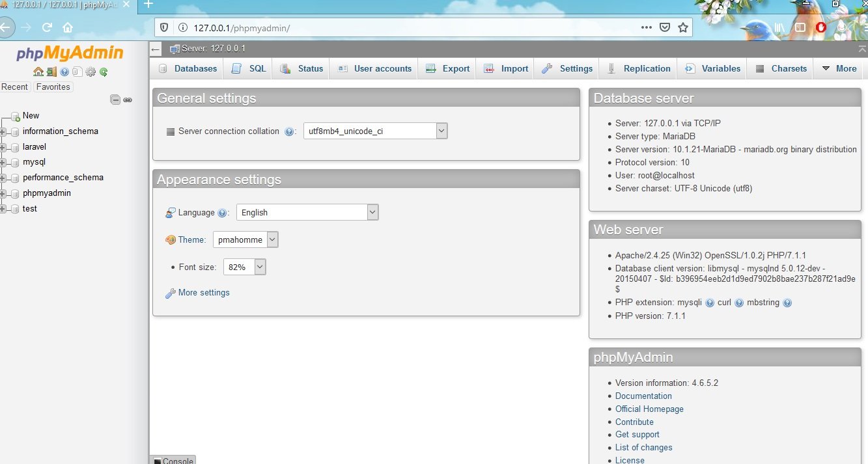Screen dimensions: 868x464
Task: Open the List of changes link
Action: click(644, 448)
